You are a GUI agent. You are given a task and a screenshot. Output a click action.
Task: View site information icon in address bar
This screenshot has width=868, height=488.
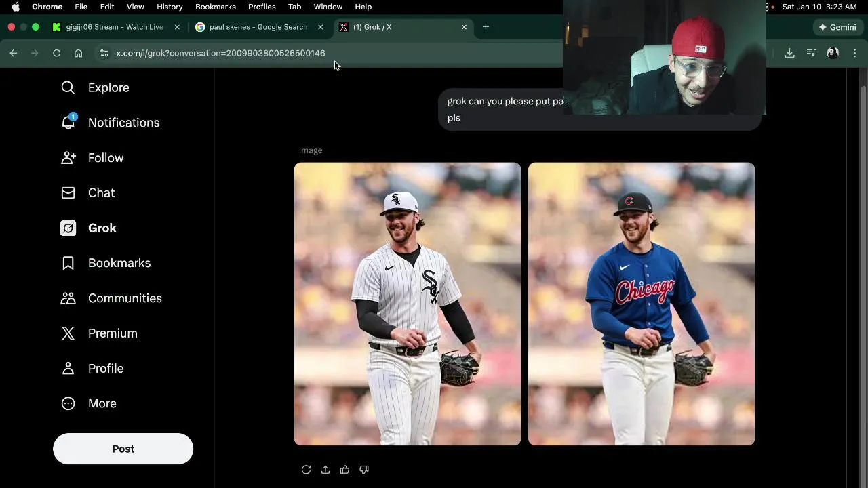point(103,53)
